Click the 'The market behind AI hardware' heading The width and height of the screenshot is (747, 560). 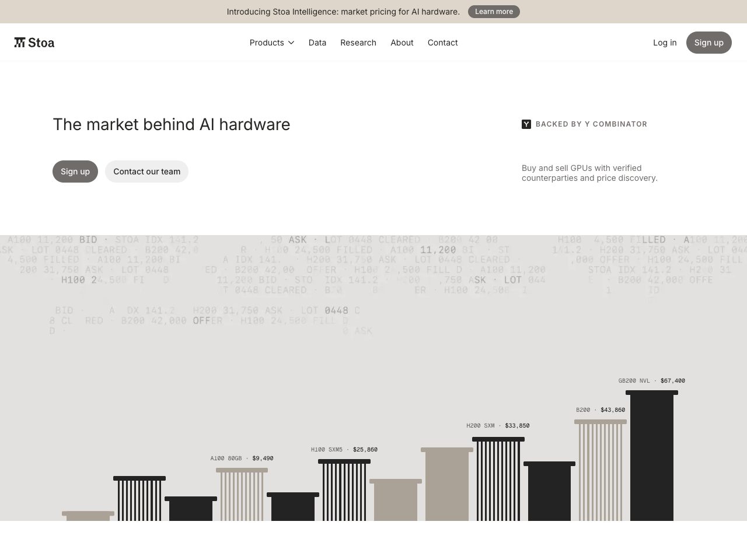(172, 124)
